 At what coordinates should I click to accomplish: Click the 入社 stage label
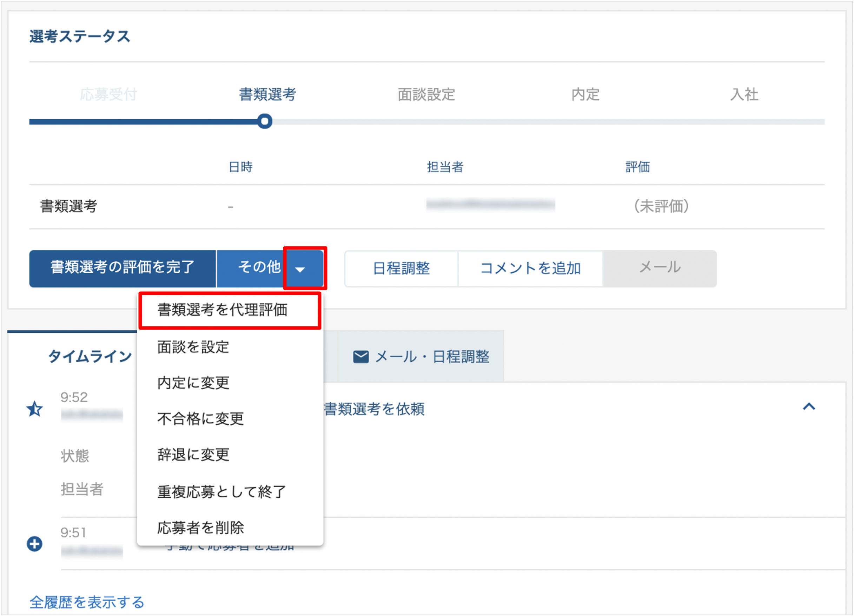744,94
